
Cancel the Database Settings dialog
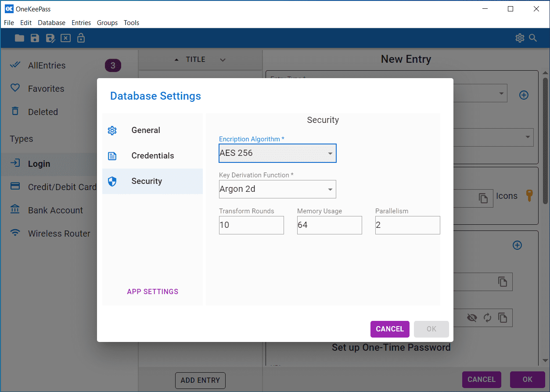pyautogui.click(x=389, y=329)
